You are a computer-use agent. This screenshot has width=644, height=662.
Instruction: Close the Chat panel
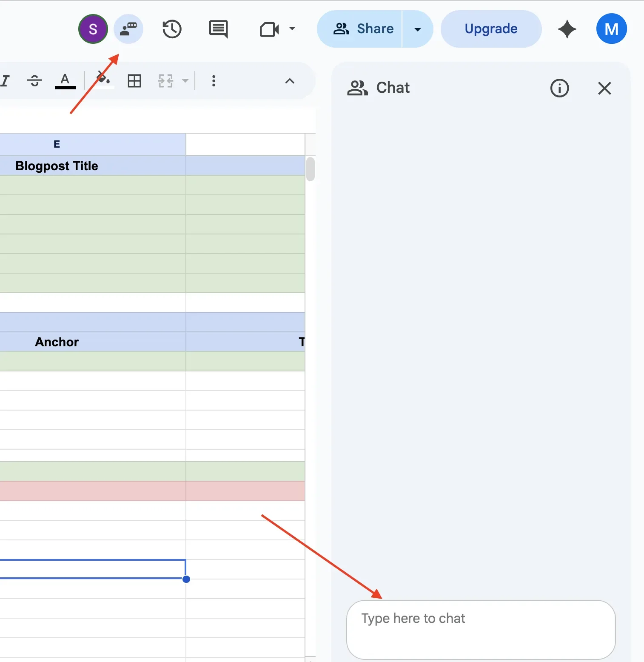pos(604,88)
